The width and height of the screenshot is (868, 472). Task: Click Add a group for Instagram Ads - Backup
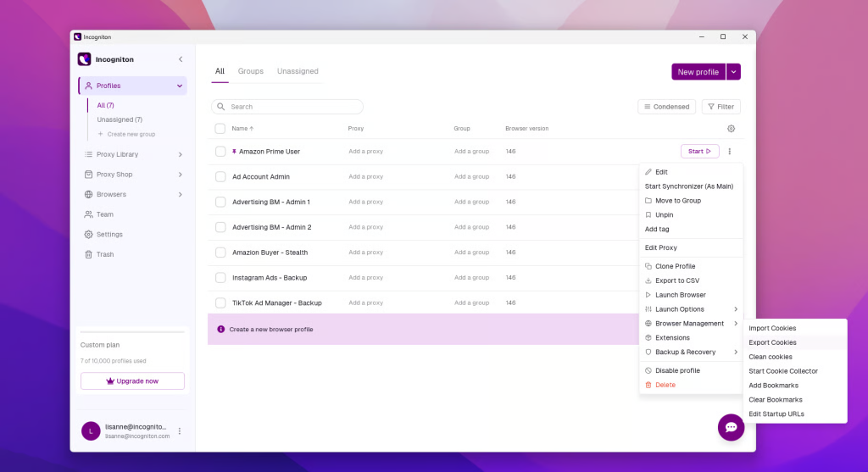pyautogui.click(x=471, y=278)
